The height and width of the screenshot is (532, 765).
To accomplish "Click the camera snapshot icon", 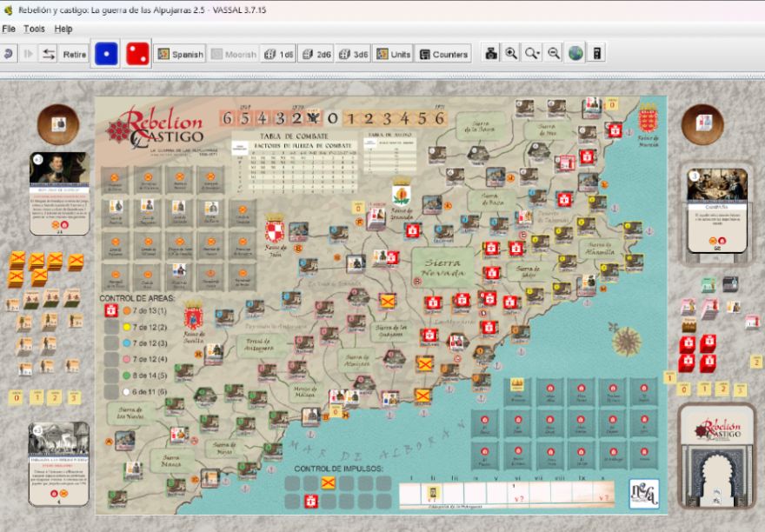I will click(491, 53).
